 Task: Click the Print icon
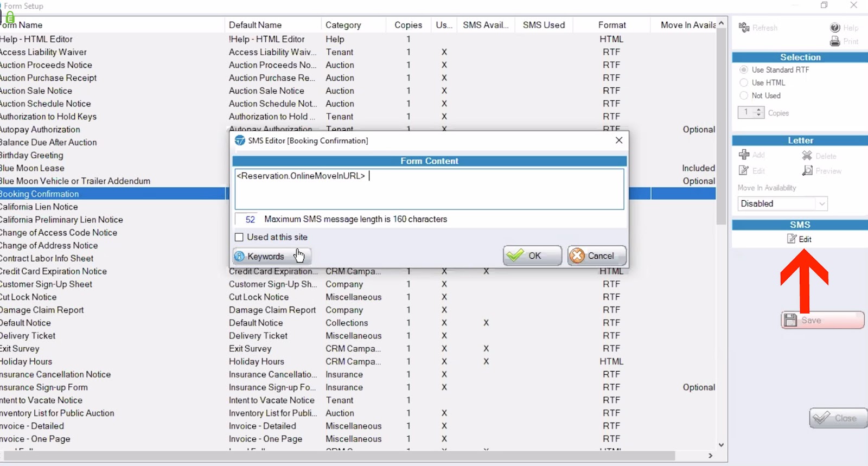pos(835,41)
